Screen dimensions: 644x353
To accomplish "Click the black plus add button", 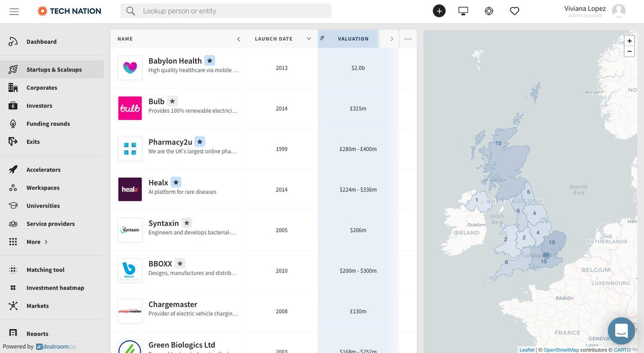I will (439, 11).
